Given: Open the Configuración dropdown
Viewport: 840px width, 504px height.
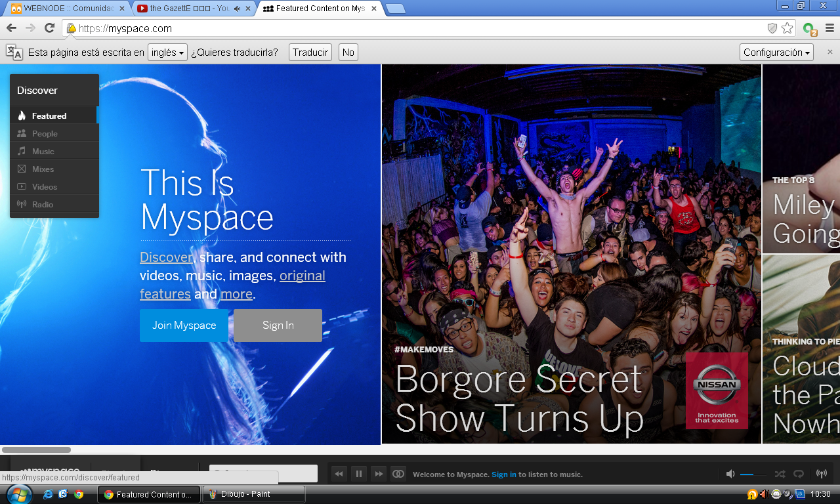Looking at the screenshot, I should 777,52.
